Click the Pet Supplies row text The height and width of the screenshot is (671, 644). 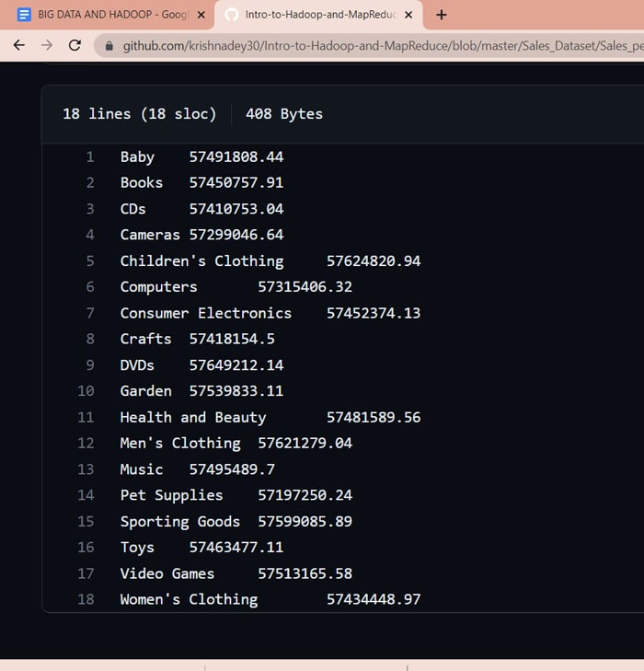click(x=171, y=495)
